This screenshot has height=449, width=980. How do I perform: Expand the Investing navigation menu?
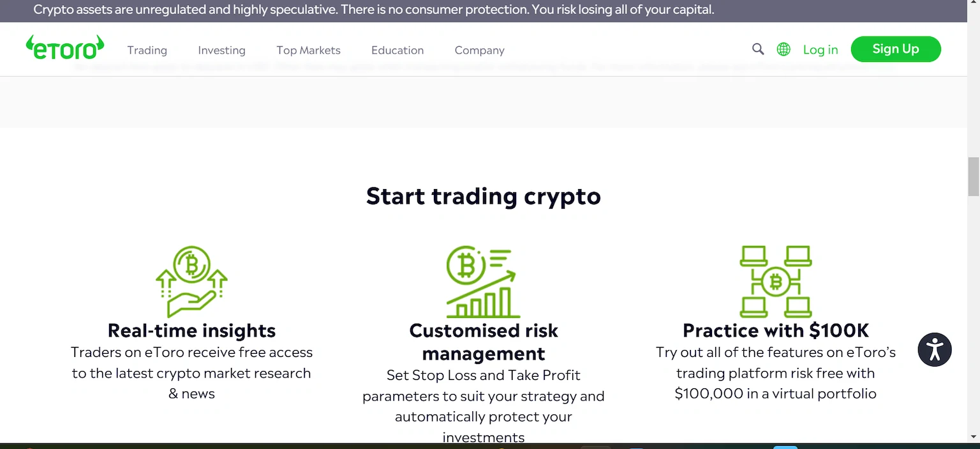tap(221, 50)
